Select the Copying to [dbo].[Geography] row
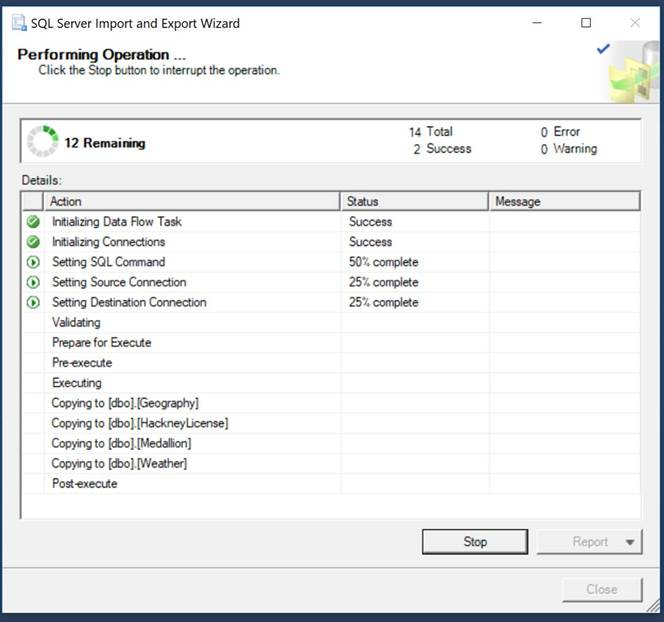 125,403
